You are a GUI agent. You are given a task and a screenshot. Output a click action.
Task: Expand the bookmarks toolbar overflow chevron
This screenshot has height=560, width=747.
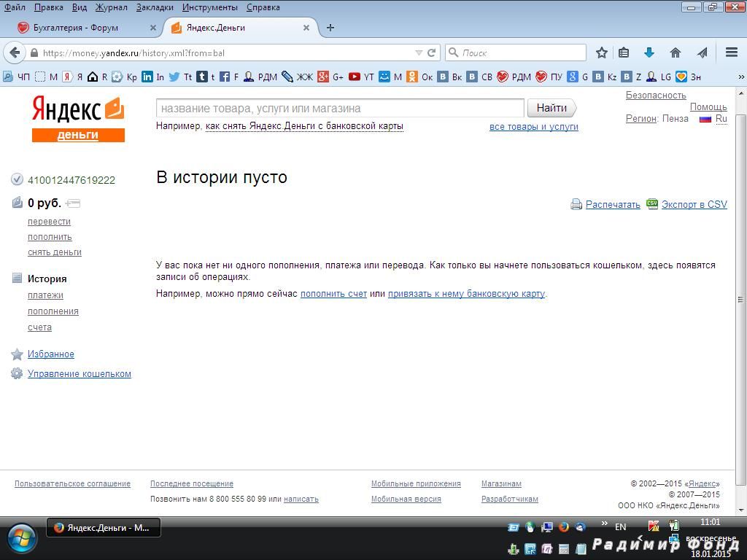[x=741, y=77]
